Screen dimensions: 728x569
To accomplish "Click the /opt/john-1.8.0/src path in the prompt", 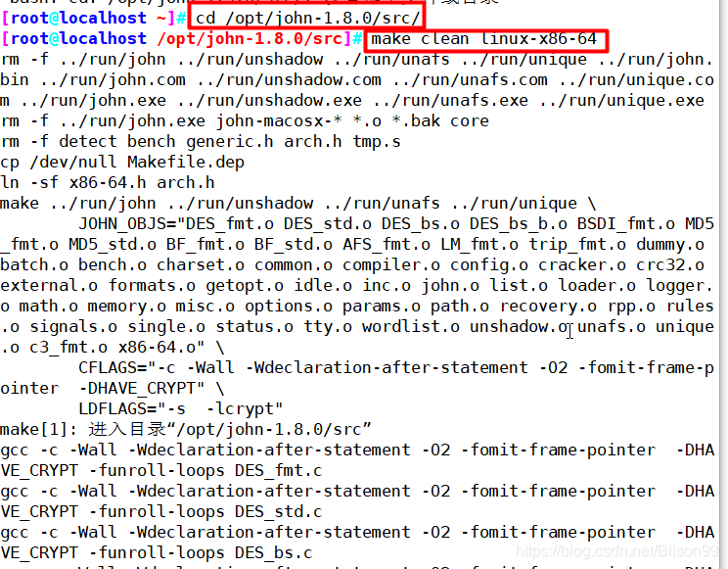I will (x=250, y=38).
